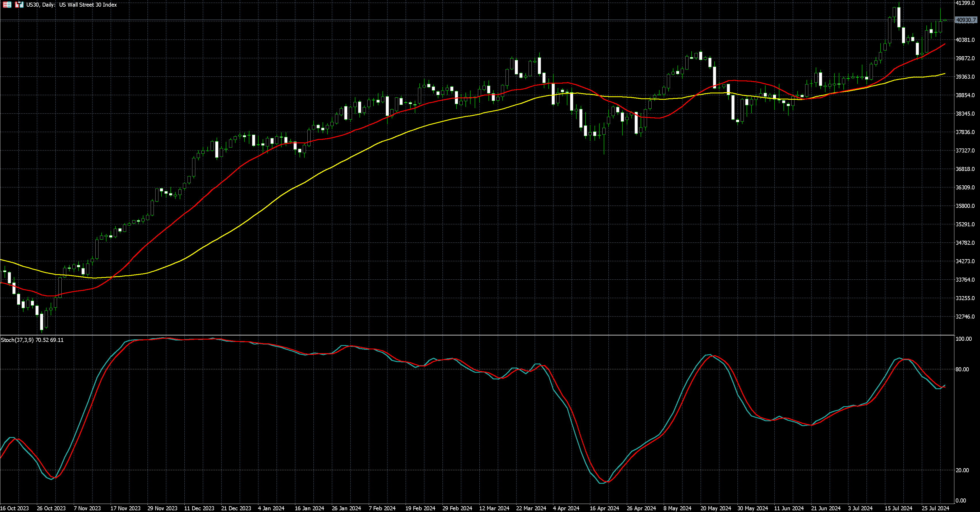The image size is (980, 512).
Task: Click the 0.00 label on the stochastic scale
Action: pyautogui.click(x=961, y=500)
